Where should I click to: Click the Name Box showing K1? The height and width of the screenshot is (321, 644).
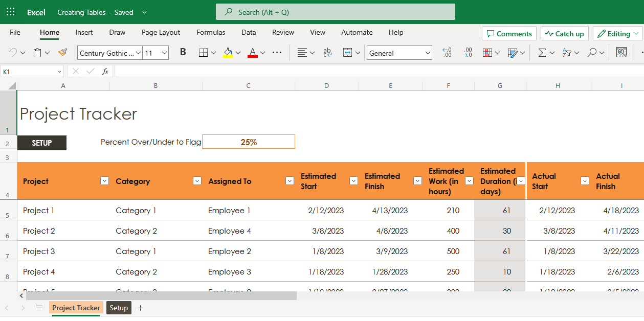point(32,72)
